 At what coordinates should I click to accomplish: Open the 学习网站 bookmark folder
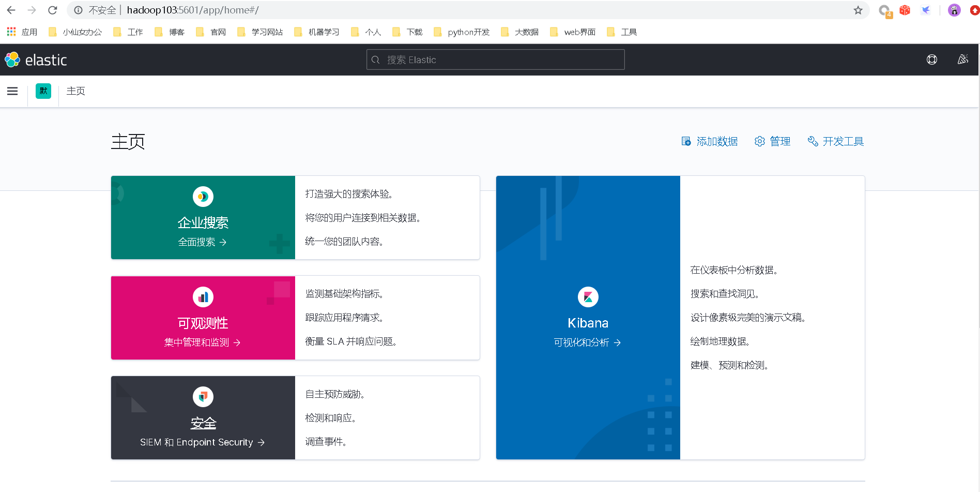260,32
